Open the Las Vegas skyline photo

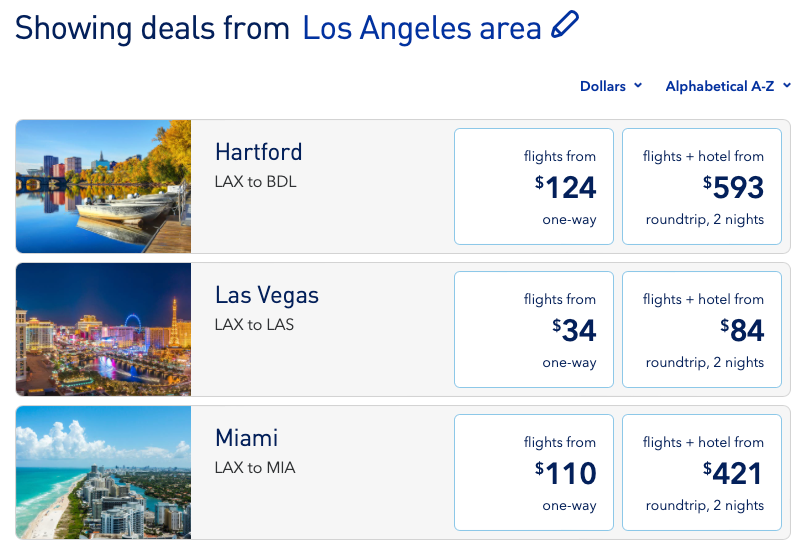tap(103, 329)
